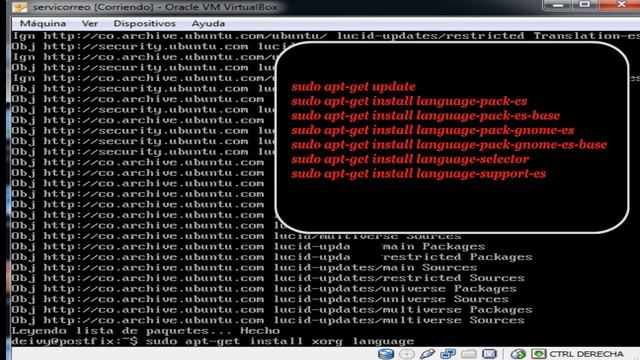640x360 pixels.
Task: Open the Dispositivos menu
Action: pyautogui.click(x=144, y=24)
